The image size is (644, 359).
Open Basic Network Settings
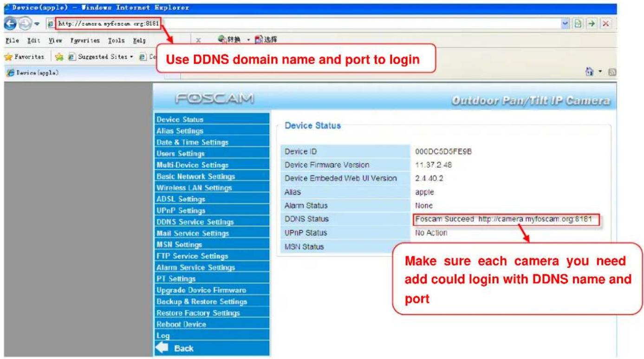point(212,176)
